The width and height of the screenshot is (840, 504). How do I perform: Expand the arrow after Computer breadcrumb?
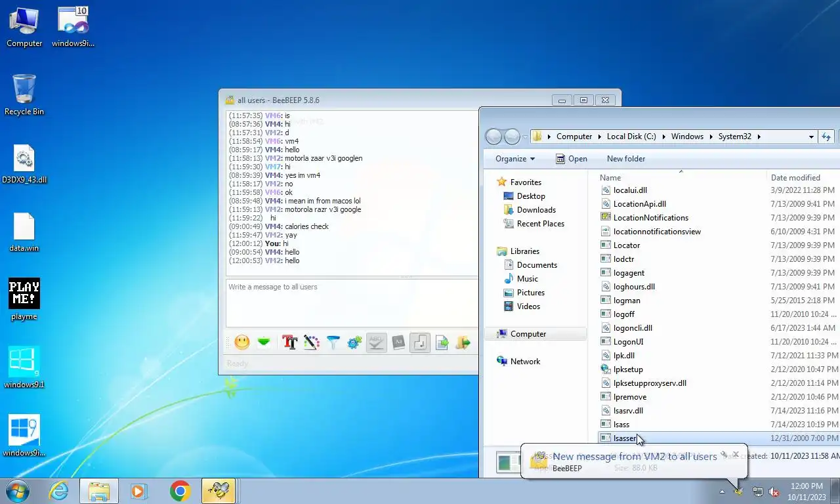click(600, 136)
